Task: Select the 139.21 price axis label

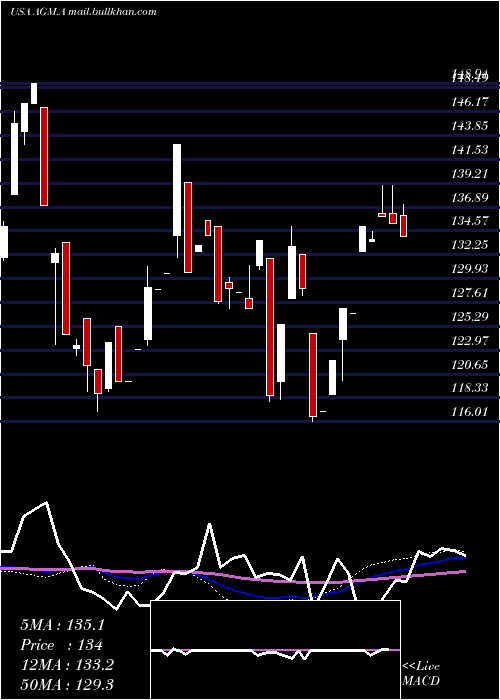Action: tap(469, 174)
